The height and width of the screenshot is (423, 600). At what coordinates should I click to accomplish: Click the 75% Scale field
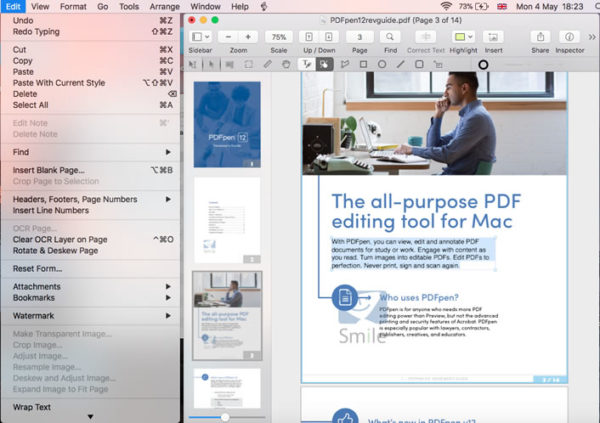click(x=279, y=37)
